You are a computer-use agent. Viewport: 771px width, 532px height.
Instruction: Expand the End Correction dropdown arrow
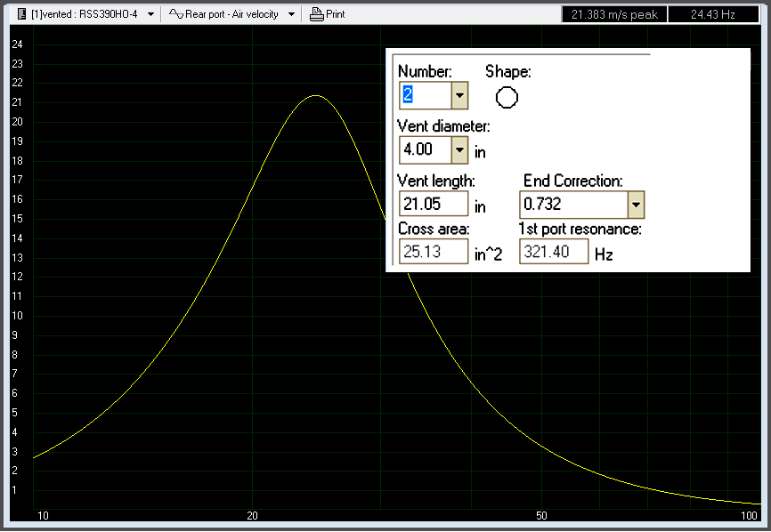(636, 205)
